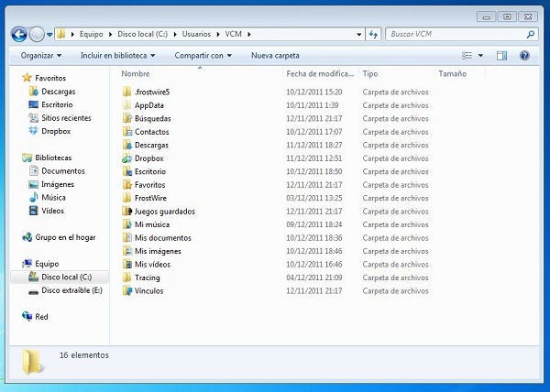This screenshot has width=550, height=392.
Task: Select Disco extraíble (E:) drive
Action: tap(71, 290)
